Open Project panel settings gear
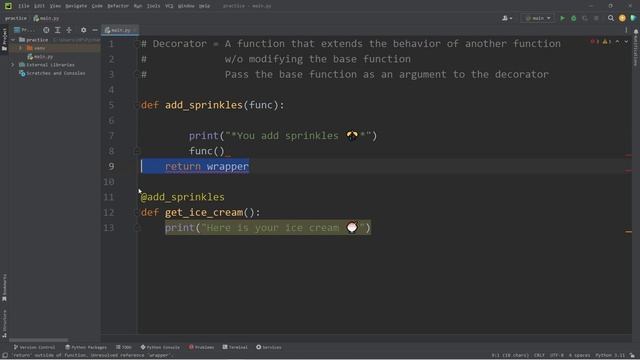Image resolution: width=640 pixels, height=360 pixels. point(83,30)
